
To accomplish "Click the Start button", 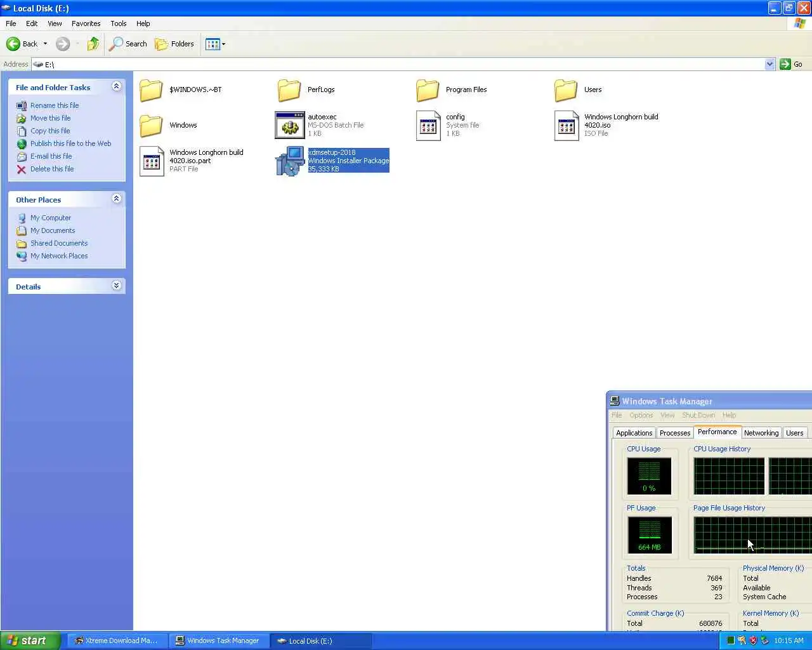I will pos(30,640).
